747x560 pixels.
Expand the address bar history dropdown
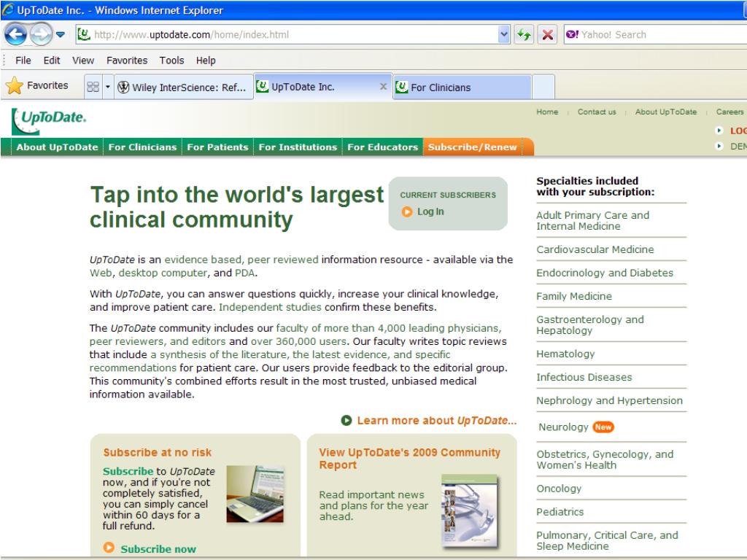[504, 34]
